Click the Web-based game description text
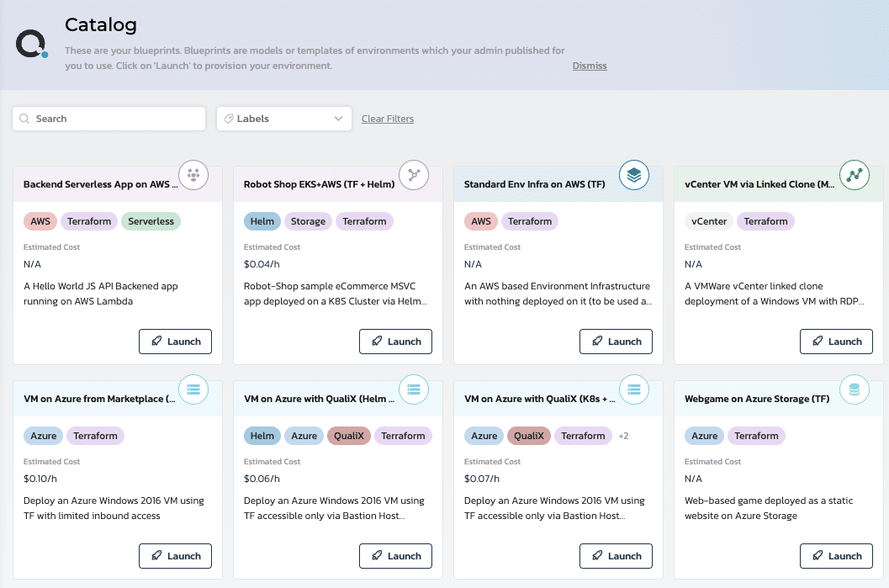This screenshot has height=588, width=889. coord(768,508)
